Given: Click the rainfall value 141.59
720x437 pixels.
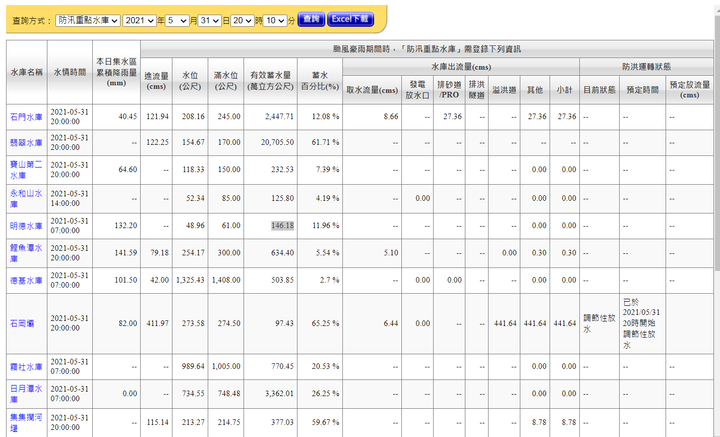Looking at the screenshot, I should [124, 252].
